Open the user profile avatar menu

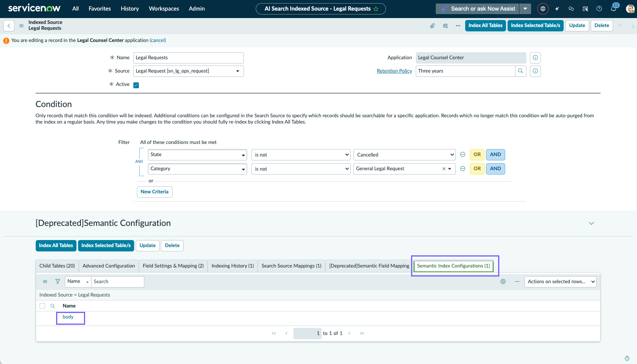[x=630, y=9]
